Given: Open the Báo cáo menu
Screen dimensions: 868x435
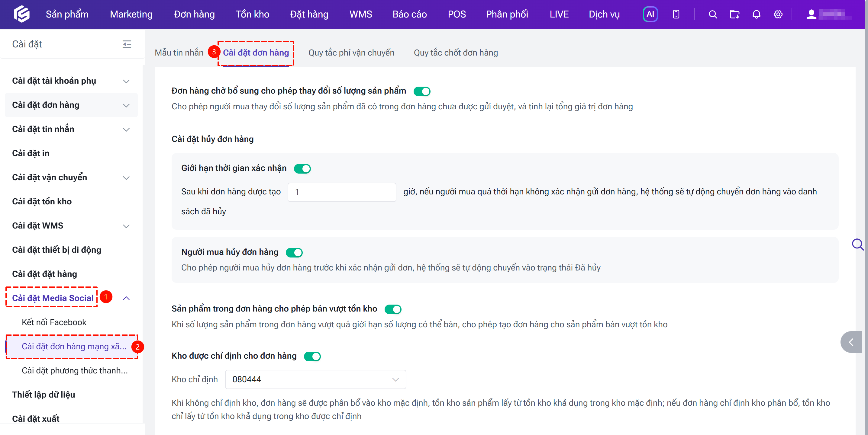Looking at the screenshot, I should tap(409, 14).
